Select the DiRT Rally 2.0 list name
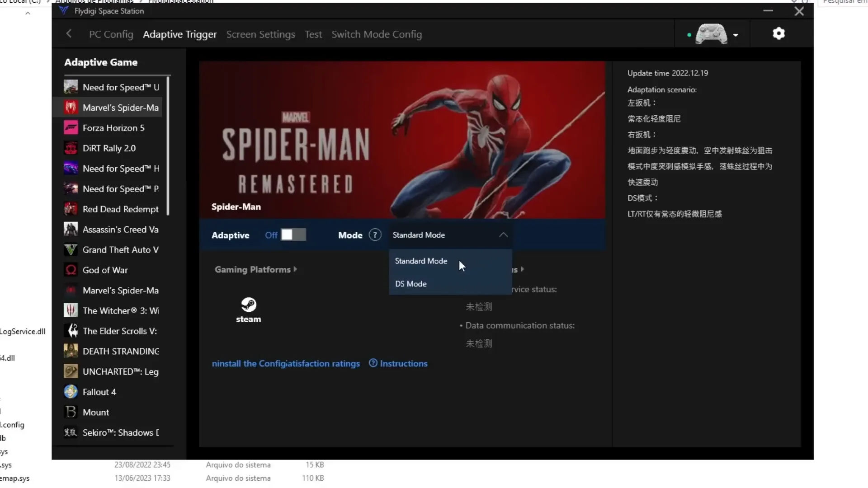The height and width of the screenshot is (488, 868). click(x=109, y=148)
